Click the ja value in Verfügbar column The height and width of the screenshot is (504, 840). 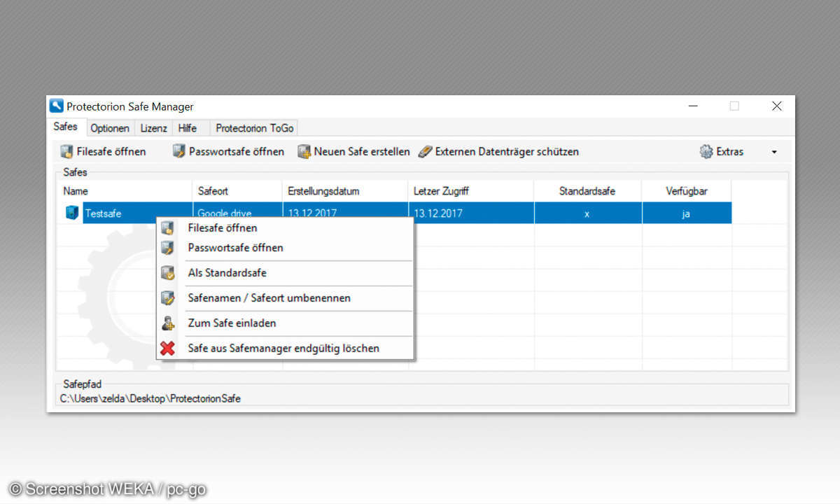click(686, 213)
